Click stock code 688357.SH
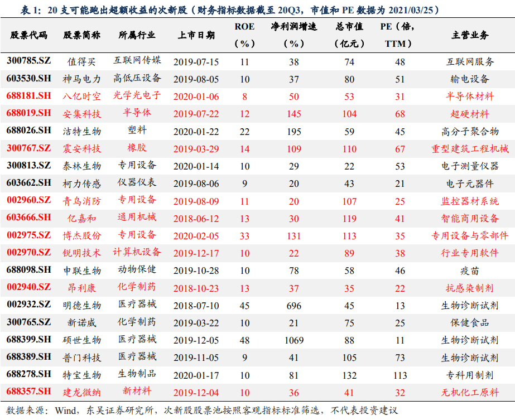 click(29, 392)
